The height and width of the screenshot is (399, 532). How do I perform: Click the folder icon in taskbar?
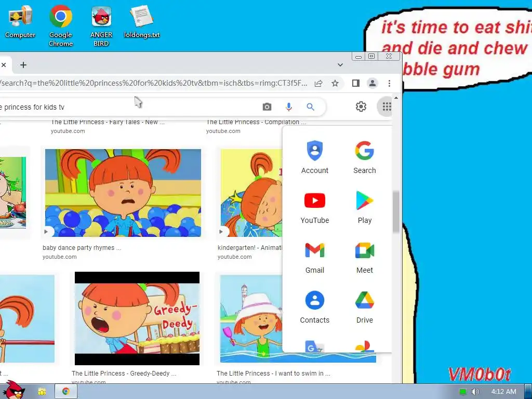pos(42,392)
